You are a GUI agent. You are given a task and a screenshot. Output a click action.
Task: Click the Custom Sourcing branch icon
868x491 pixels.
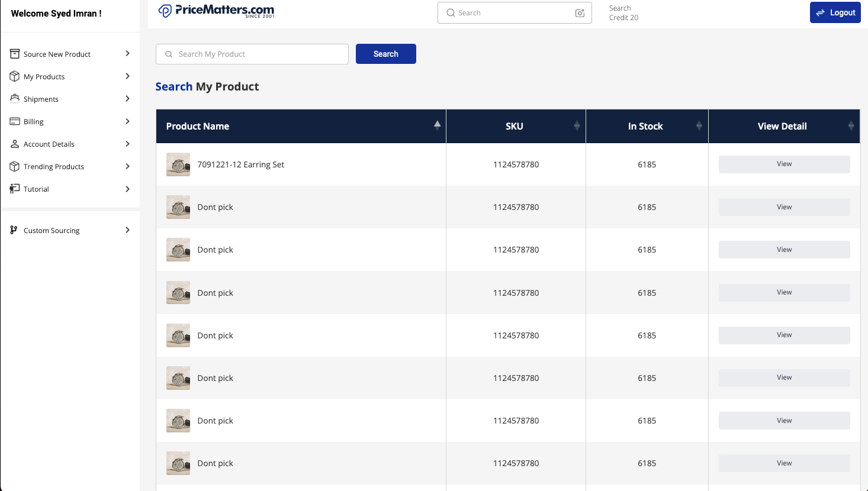pos(14,230)
